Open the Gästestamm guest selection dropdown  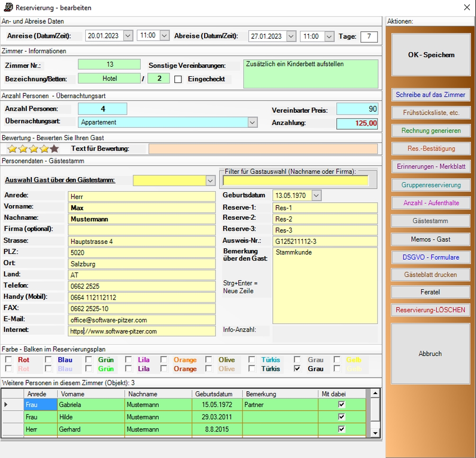click(210, 180)
